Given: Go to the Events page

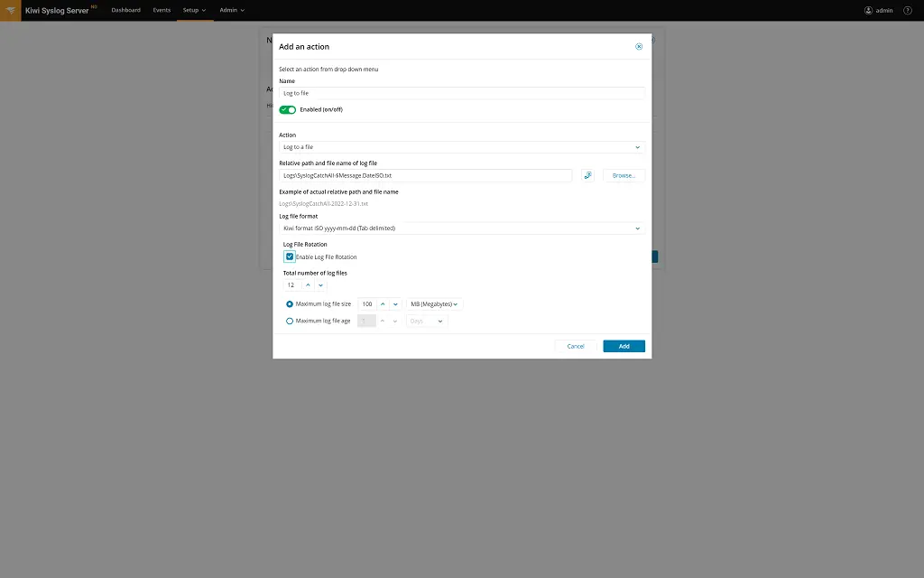Looking at the screenshot, I should pos(162,10).
